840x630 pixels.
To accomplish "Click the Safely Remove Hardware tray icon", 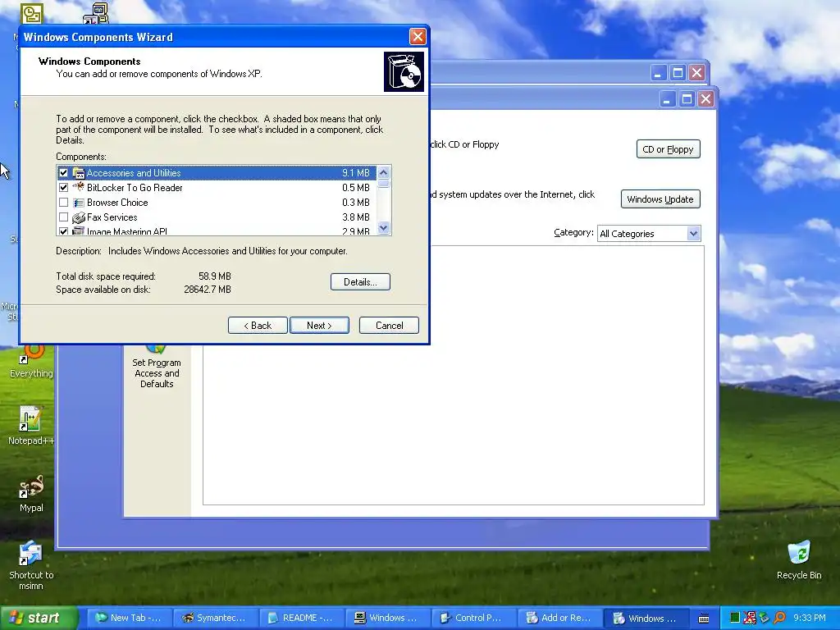I will [x=765, y=618].
